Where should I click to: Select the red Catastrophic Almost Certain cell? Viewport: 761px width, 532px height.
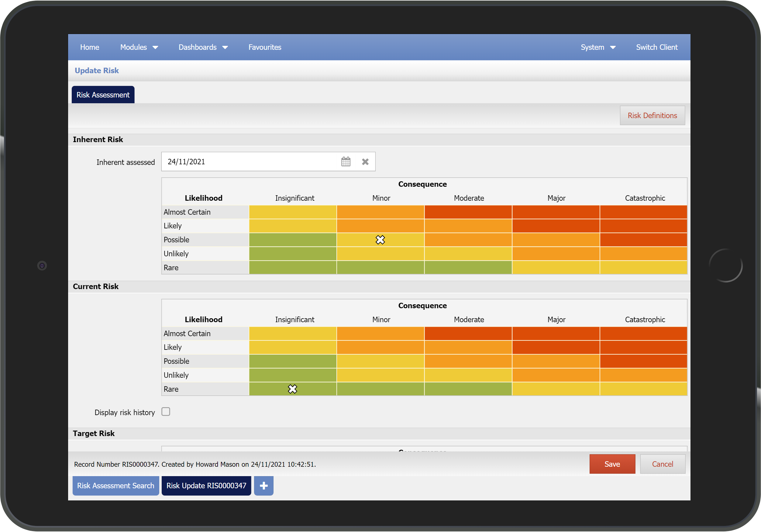tap(643, 212)
